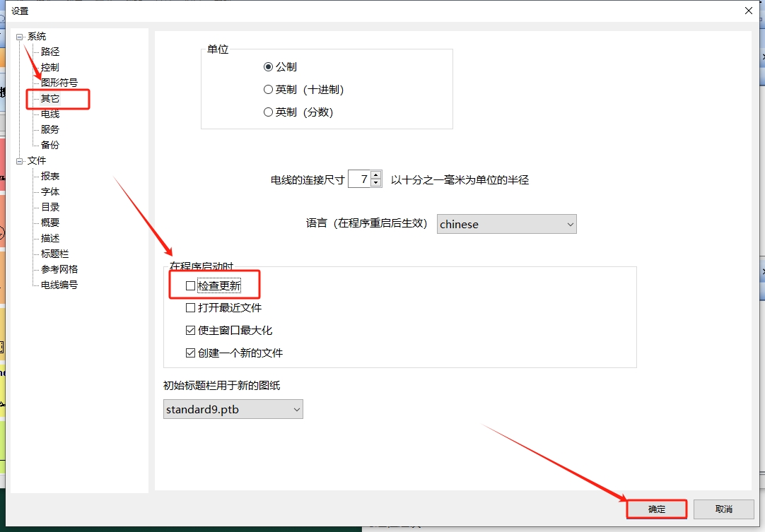
Task: Choose the 公制 unit radio button
Action: pyautogui.click(x=268, y=67)
